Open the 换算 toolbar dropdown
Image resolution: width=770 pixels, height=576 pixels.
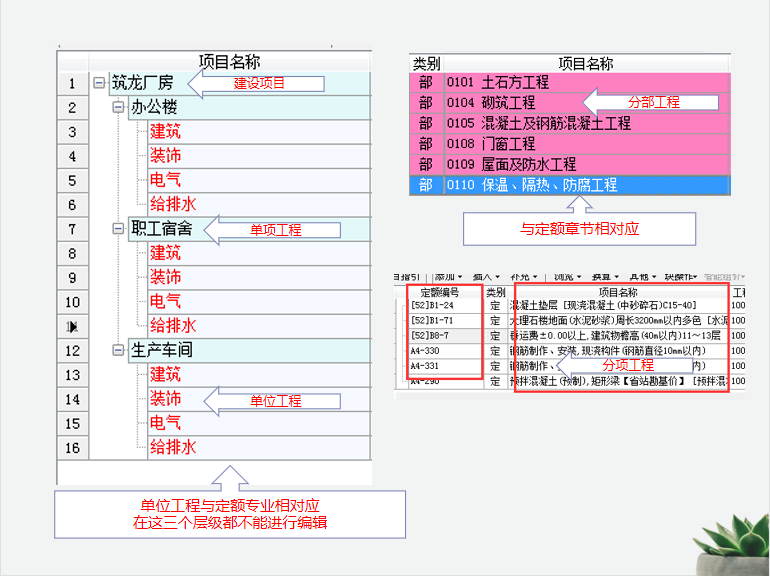pos(601,276)
